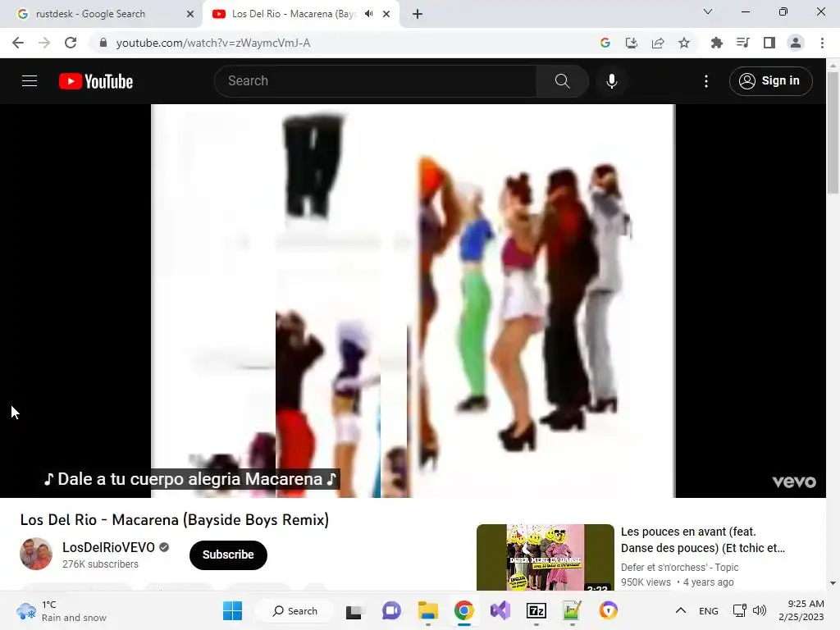
Task: Click the address bar URL
Action: (213, 43)
